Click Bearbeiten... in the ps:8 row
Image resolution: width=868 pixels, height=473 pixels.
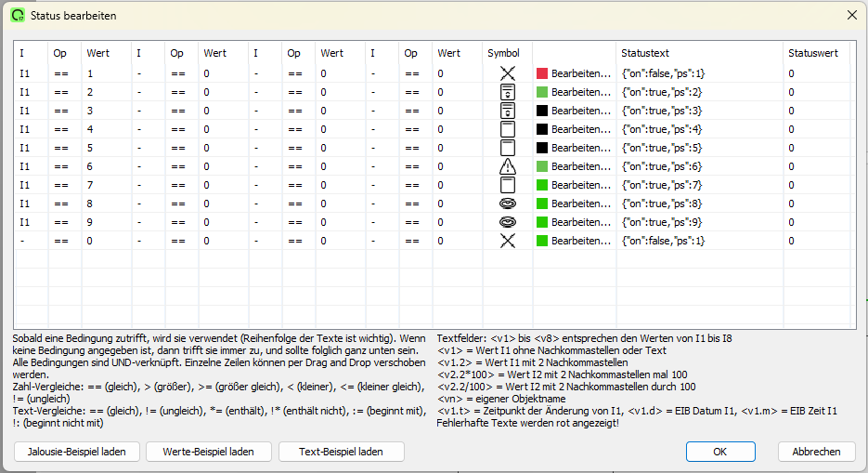click(581, 204)
